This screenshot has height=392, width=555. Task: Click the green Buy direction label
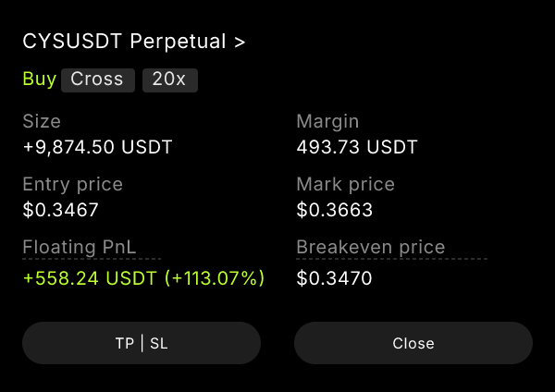(x=39, y=79)
